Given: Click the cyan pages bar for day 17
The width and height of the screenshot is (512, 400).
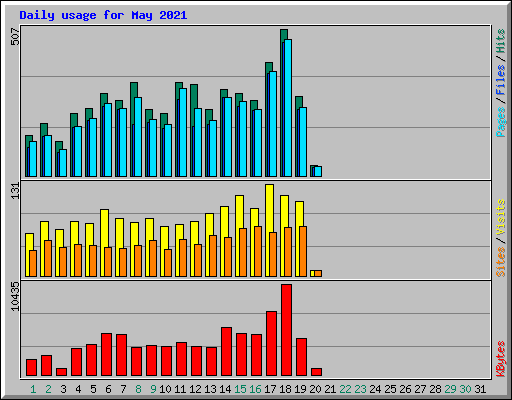Looking at the screenshot, I should coord(273,124).
